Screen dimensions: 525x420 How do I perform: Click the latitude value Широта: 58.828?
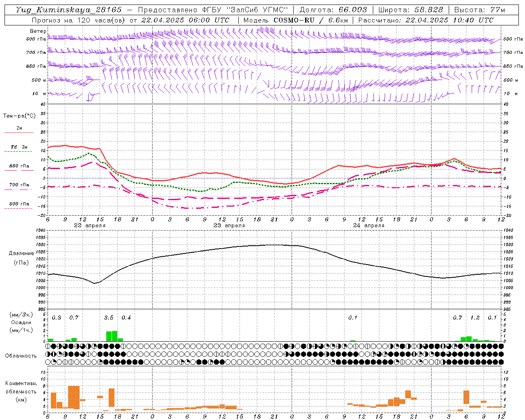pyautogui.click(x=411, y=10)
